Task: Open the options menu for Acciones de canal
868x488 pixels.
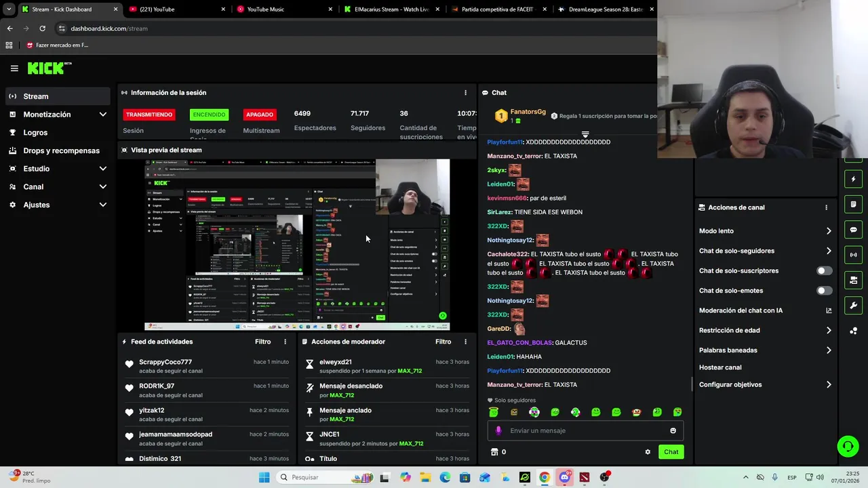Action: (826, 207)
